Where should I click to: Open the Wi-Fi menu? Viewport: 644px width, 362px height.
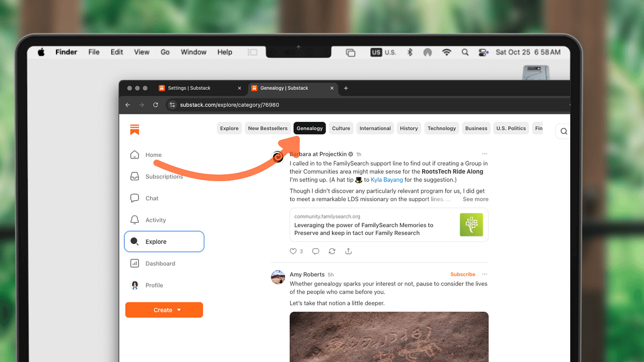click(447, 52)
